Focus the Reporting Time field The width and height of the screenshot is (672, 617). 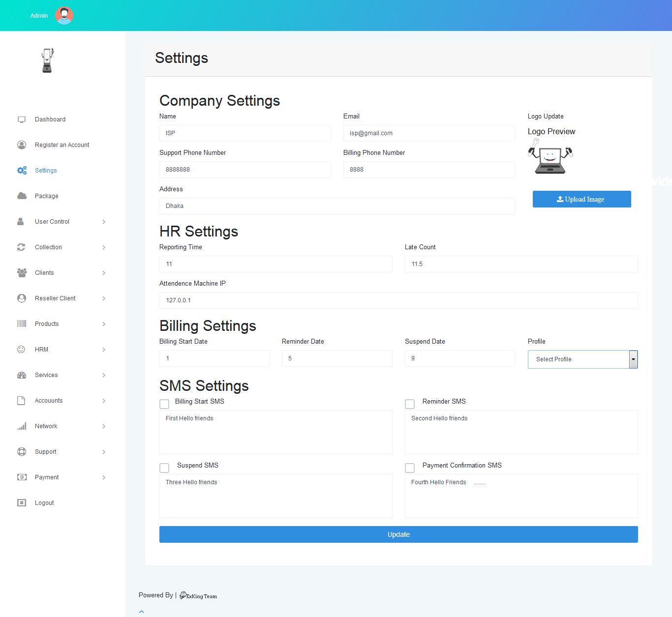coord(276,264)
